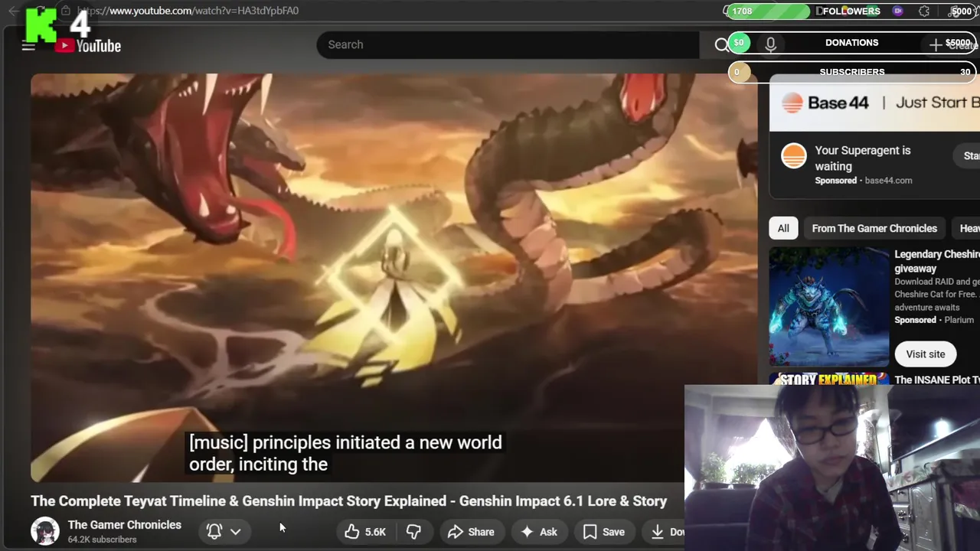Image resolution: width=980 pixels, height=551 pixels.
Task: Dislike the video with thumbs down
Action: 414,532
